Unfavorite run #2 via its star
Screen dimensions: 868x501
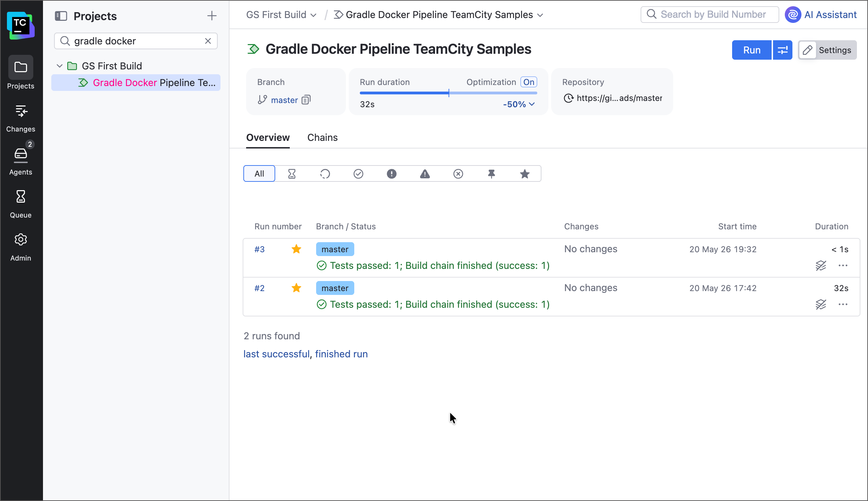[296, 288]
